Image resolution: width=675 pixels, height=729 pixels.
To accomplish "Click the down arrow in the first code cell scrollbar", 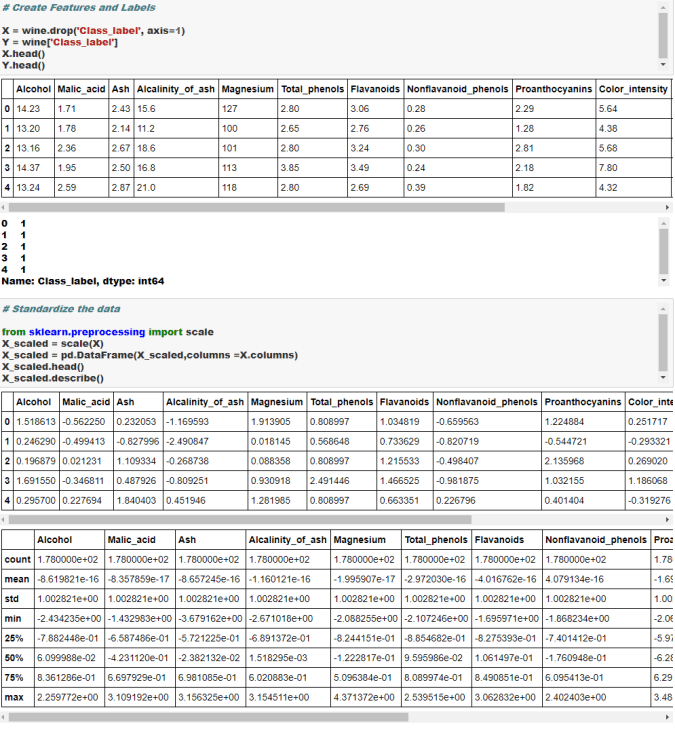I will pos(662,66).
